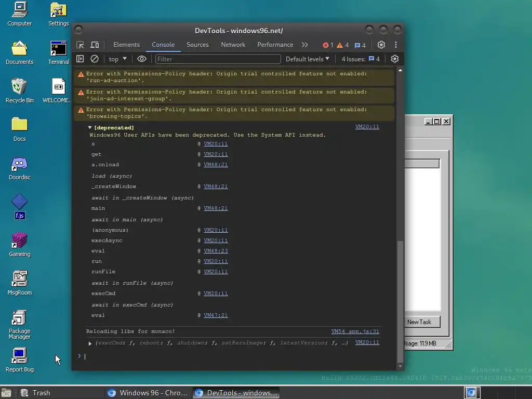Open VM48:23 link for eval
The image size is (532, 399).
tap(216, 251)
